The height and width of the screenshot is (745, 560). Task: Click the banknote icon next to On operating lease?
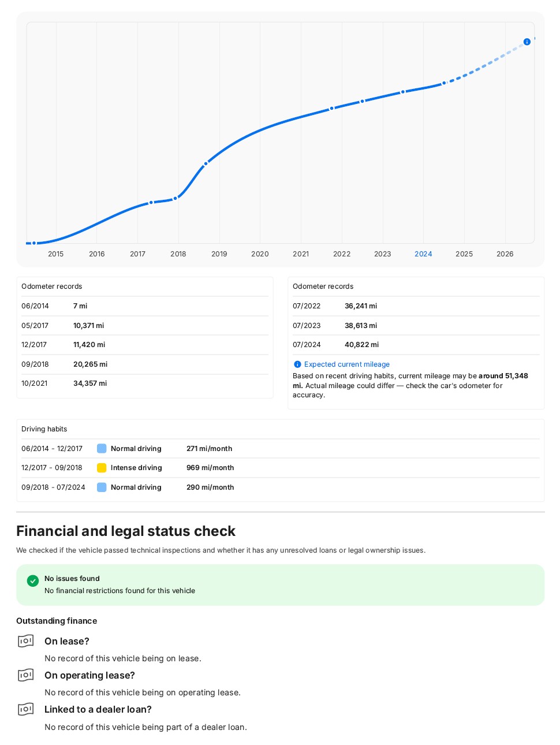[26, 675]
